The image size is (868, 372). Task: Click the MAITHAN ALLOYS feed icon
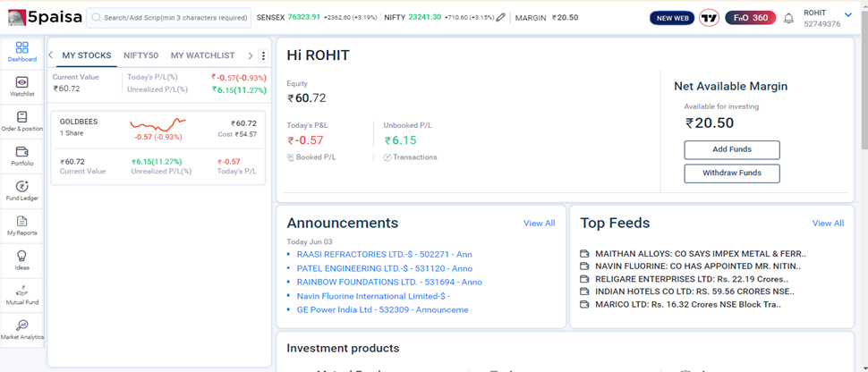click(584, 254)
